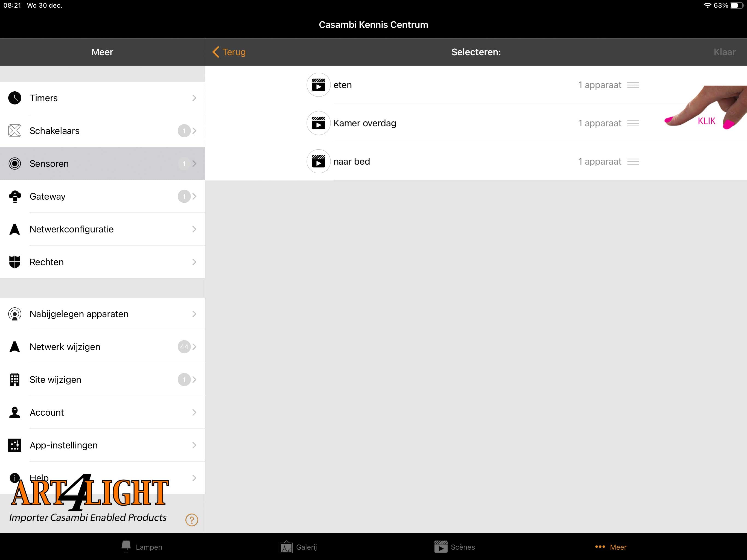Toggle Gateway badge indicator
The height and width of the screenshot is (560, 747).
pos(185,196)
